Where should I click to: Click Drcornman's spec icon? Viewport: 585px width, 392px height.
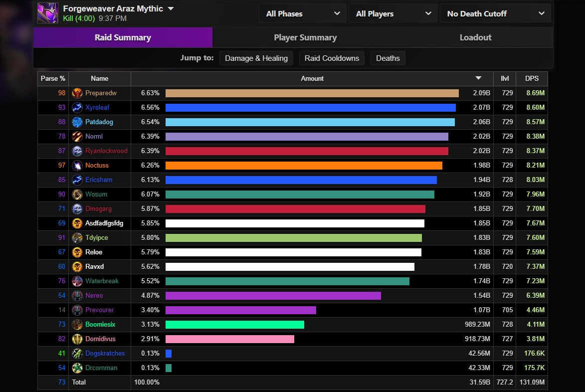(x=77, y=368)
